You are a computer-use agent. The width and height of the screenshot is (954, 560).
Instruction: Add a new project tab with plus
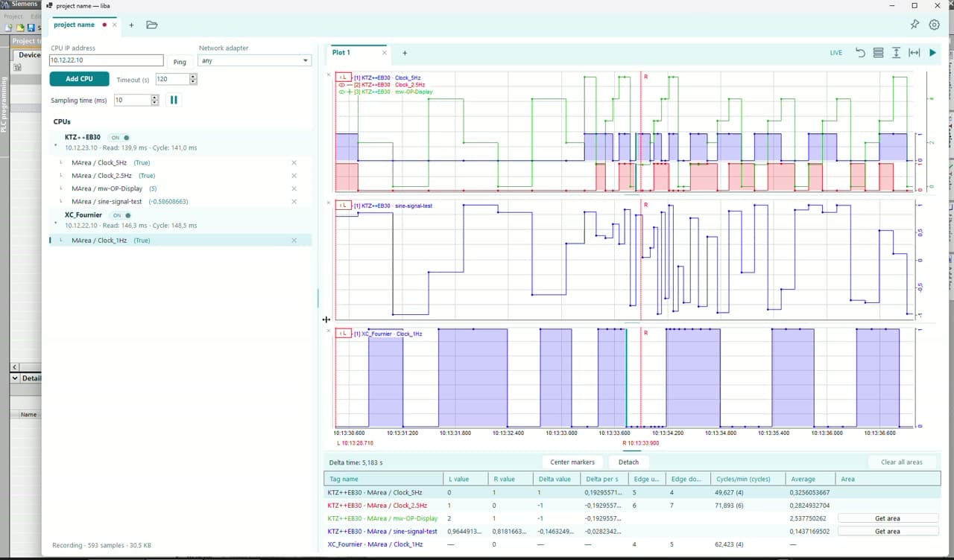pos(131,25)
